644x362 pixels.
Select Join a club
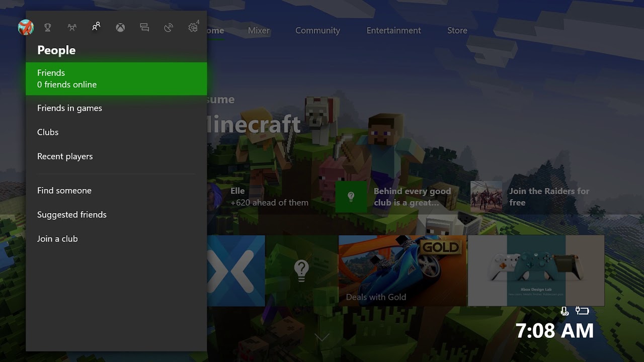[116, 239]
